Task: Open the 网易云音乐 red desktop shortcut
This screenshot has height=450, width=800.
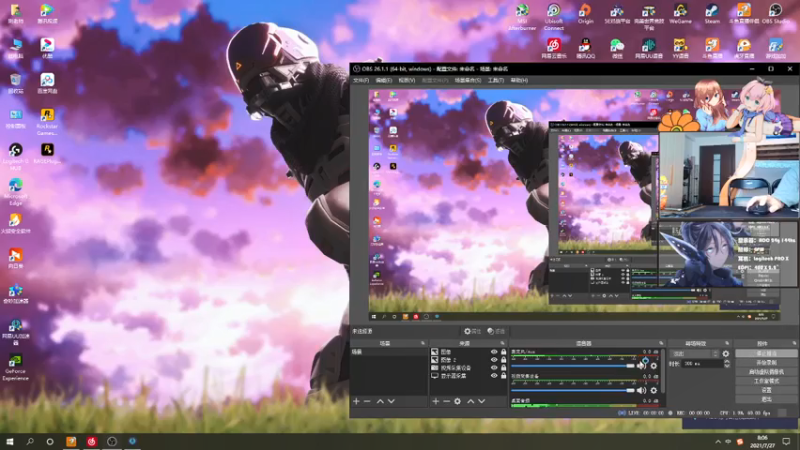Action: (x=554, y=48)
